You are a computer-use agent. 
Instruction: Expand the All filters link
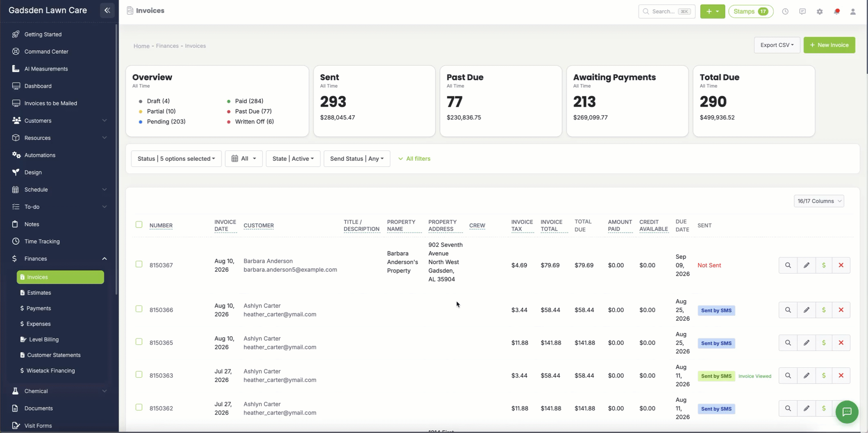click(414, 159)
